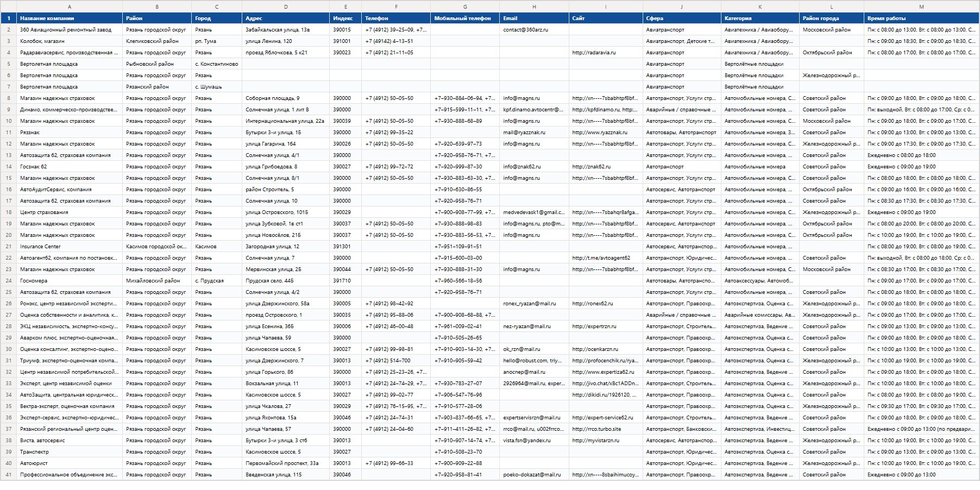Select cell 'Госномера'
Image resolution: width=980 pixels, height=490 pixels.
tap(70, 281)
